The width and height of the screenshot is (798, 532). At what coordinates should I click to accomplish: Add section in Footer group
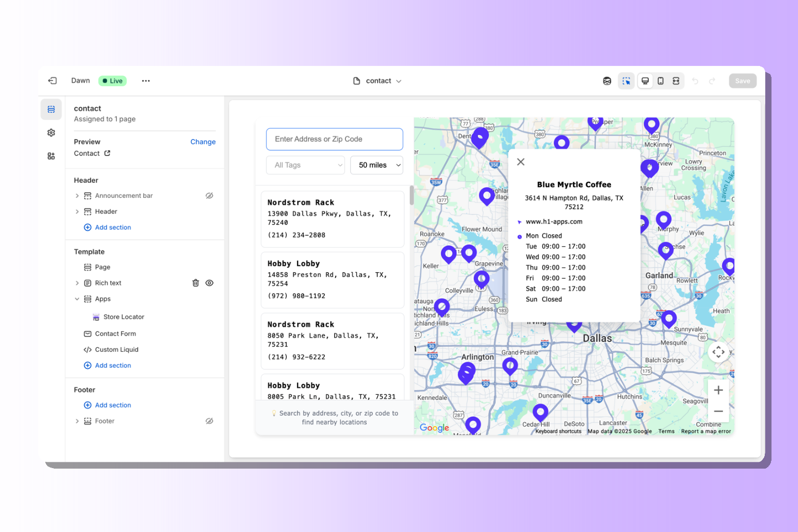(108, 405)
